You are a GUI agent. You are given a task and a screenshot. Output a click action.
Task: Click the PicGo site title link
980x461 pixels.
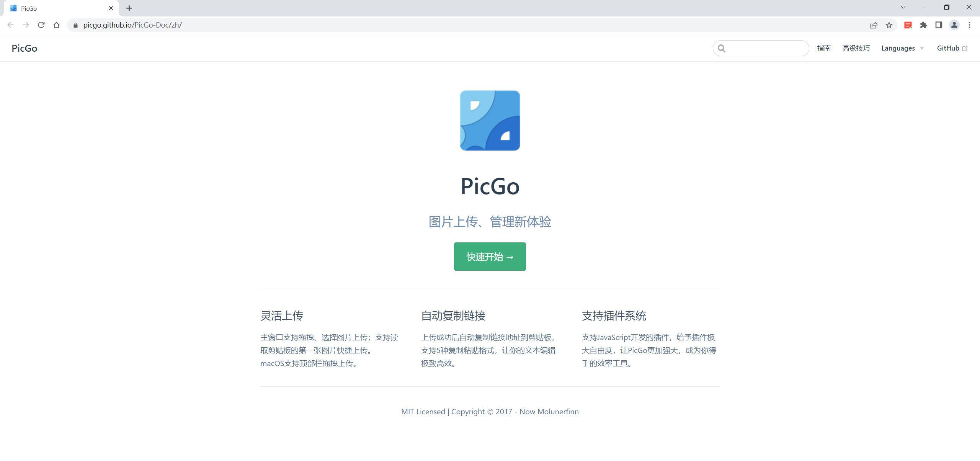click(x=24, y=48)
